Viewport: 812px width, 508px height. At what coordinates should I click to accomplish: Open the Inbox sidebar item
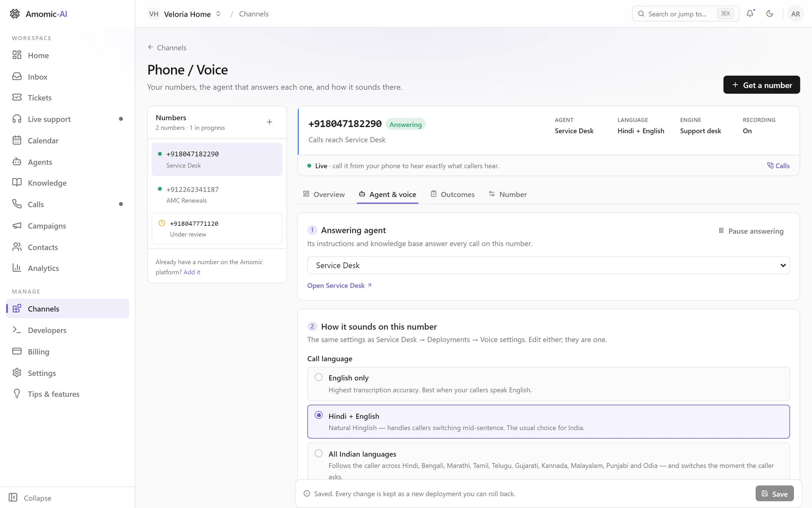(68, 76)
